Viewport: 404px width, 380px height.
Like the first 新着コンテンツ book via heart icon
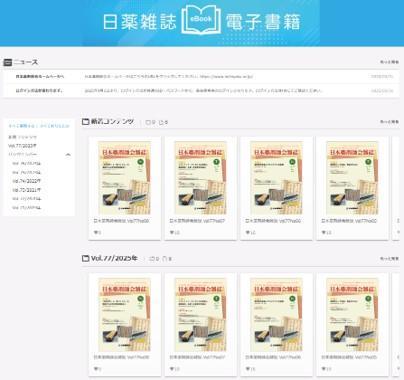[x=96, y=232]
